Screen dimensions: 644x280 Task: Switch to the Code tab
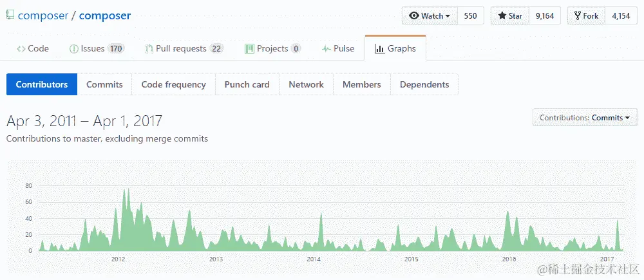pos(33,48)
